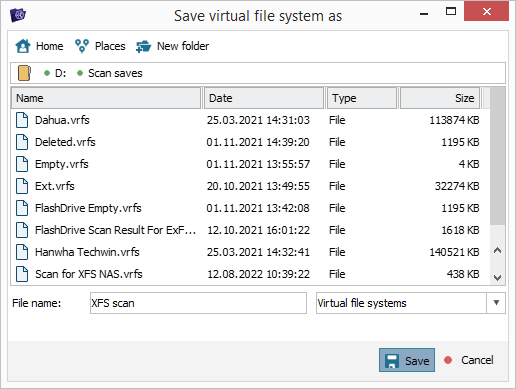Click the scroll down arrow in file list
Screen dimensions: 516x389
pyautogui.click(x=498, y=277)
